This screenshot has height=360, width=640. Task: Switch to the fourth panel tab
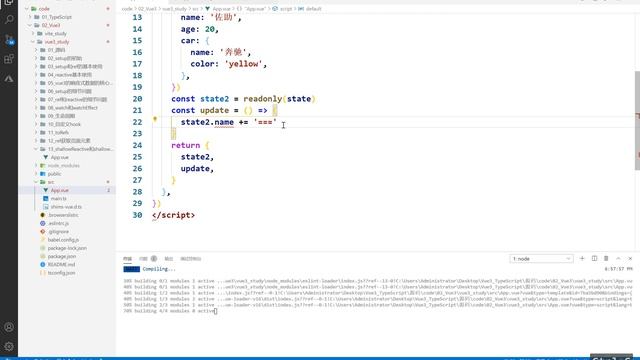191,259
